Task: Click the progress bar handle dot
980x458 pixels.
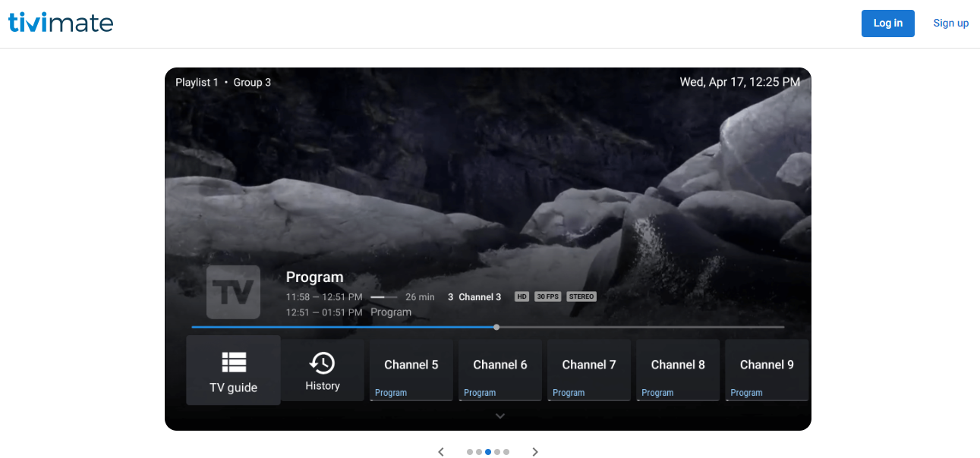Action: 496,327
